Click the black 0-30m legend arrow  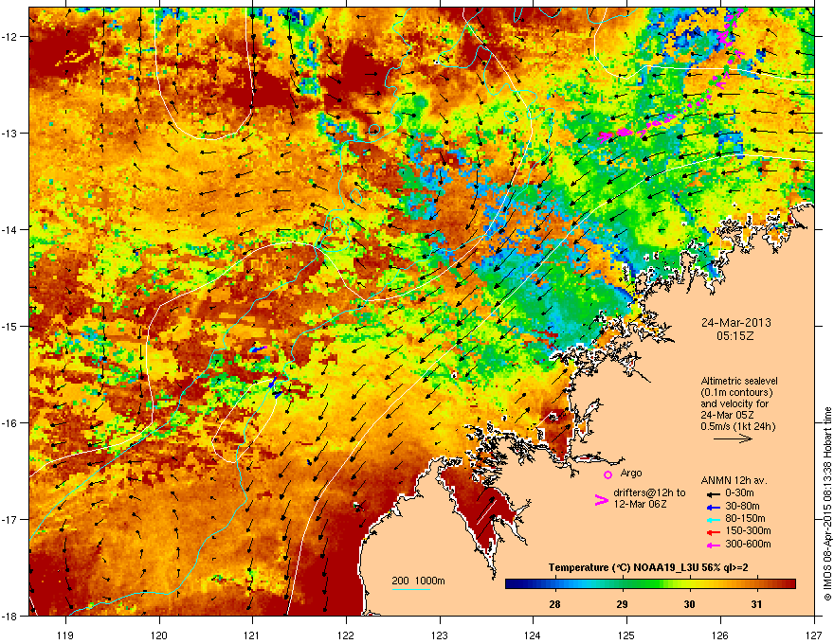point(713,493)
